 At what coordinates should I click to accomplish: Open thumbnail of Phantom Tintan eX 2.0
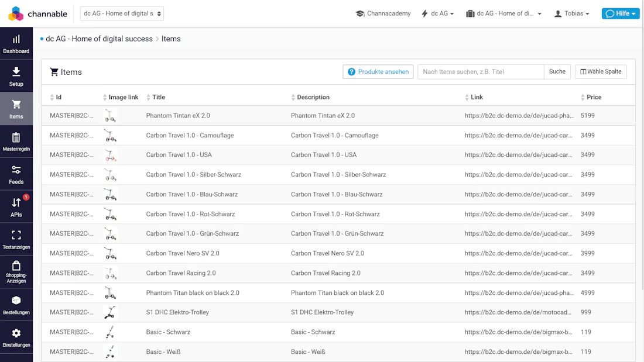(x=110, y=116)
